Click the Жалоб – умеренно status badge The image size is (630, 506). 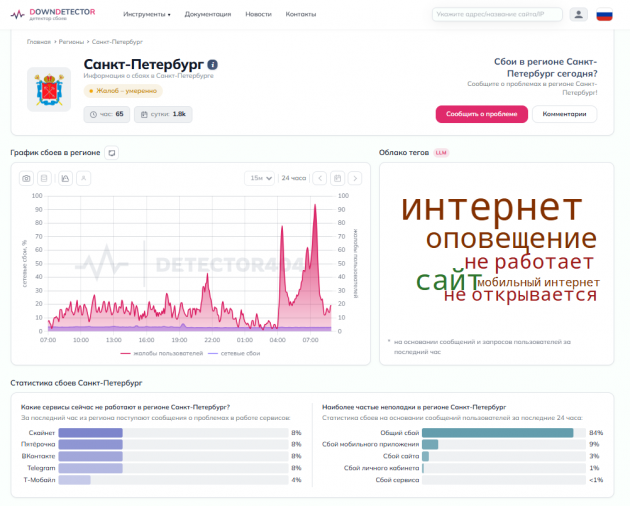pos(123,91)
